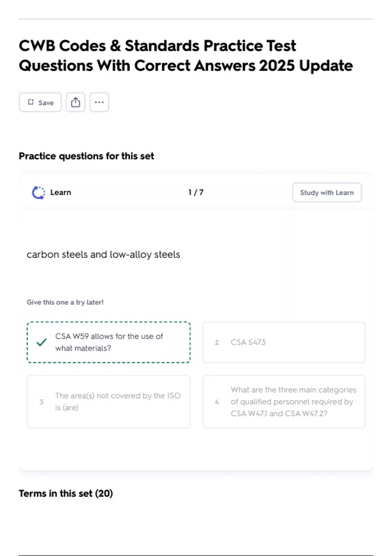Click the prompt "carbon steels and low-alloy steels"

(103, 254)
